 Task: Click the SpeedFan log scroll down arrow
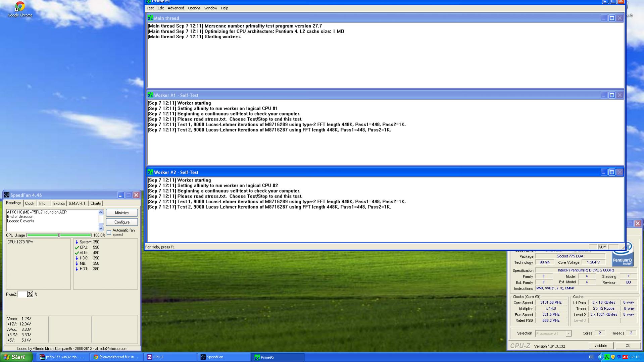pyautogui.click(x=101, y=228)
